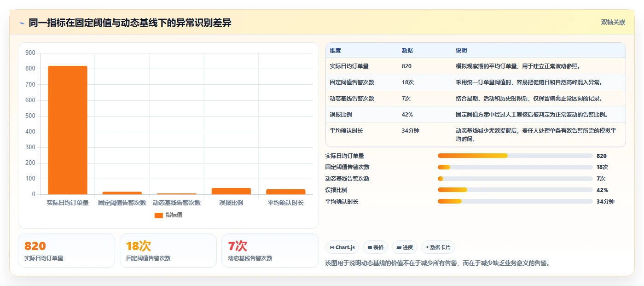Open the 820 实际日均订单量 data card
Screen dimensions: 644x286
click(x=66, y=251)
